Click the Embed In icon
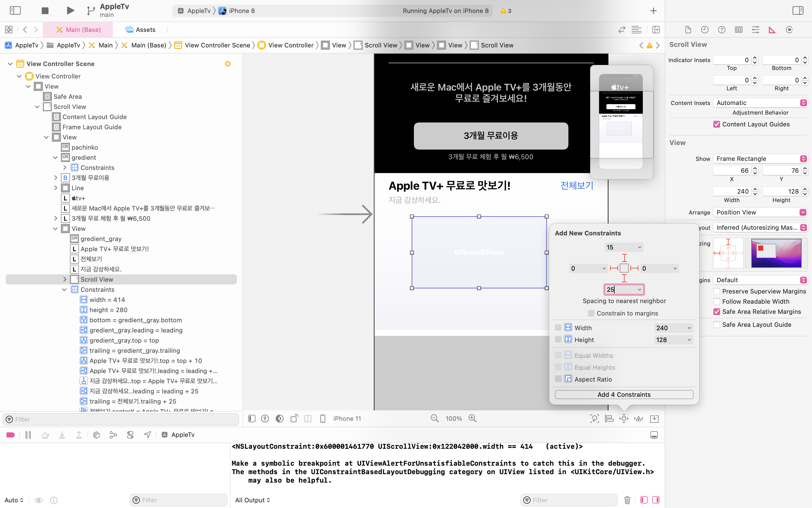The width and height of the screenshot is (812, 508). click(x=654, y=418)
